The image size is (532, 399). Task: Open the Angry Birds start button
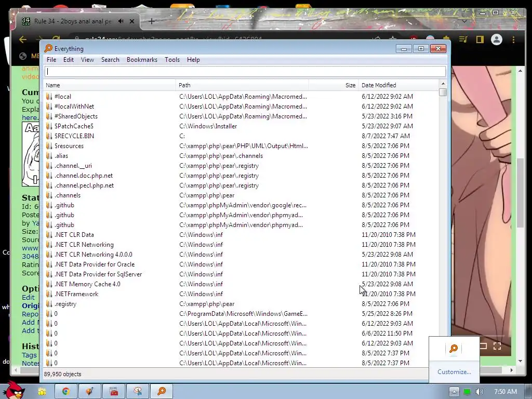(15, 390)
